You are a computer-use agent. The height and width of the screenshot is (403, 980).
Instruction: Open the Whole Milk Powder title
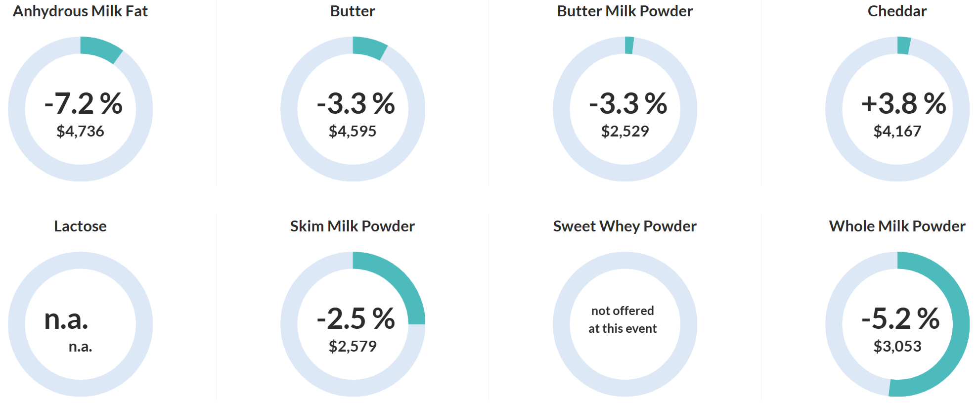(x=897, y=226)
